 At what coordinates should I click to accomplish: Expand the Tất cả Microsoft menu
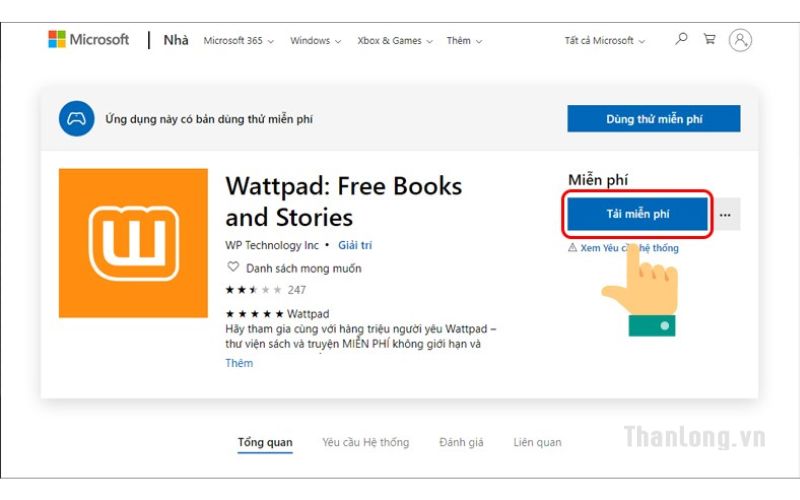tap(604, 41)
